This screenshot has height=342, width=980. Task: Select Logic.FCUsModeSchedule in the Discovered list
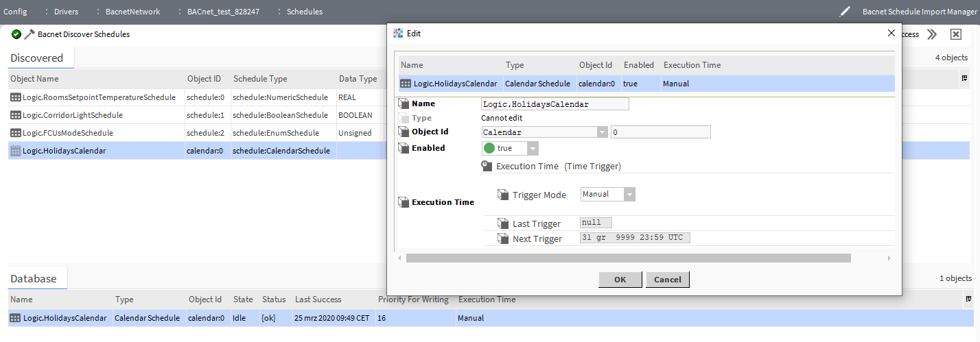coord(68,133)
